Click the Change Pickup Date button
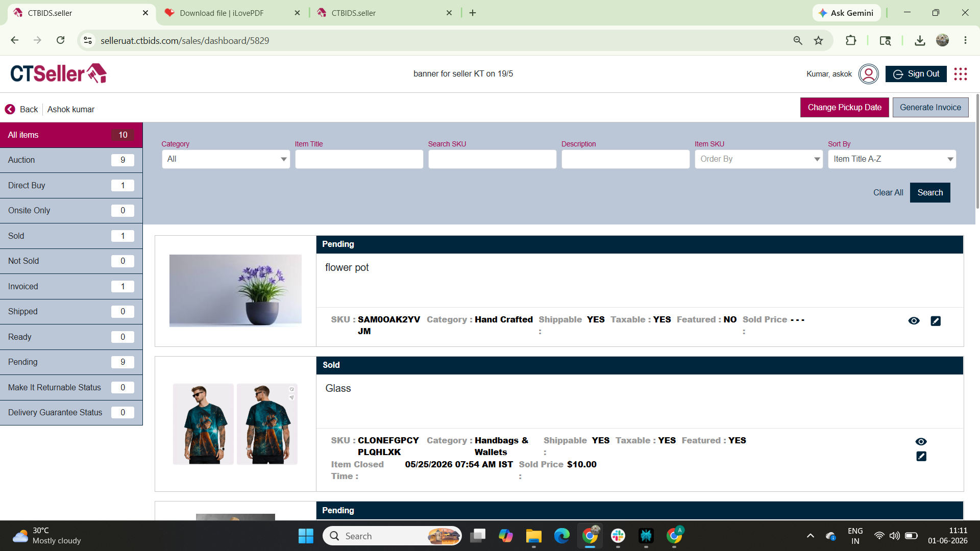This screenshot has width=980, height=551. tap(844, 108)
